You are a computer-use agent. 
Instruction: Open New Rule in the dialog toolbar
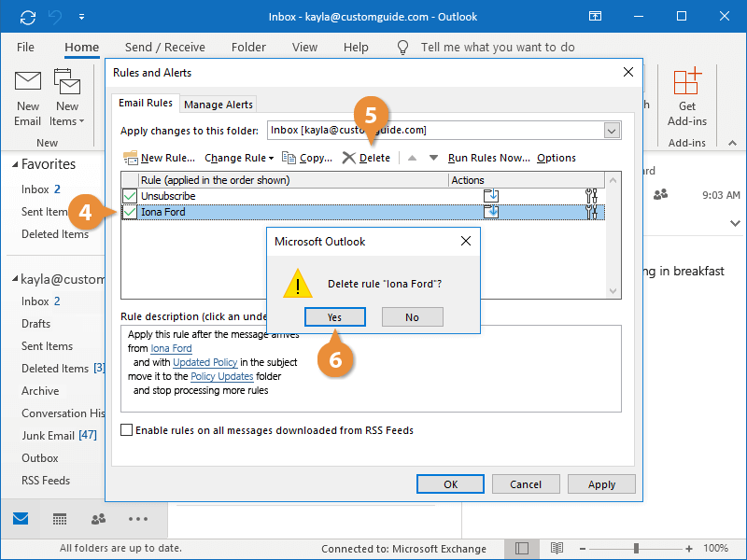pos(131,158)
